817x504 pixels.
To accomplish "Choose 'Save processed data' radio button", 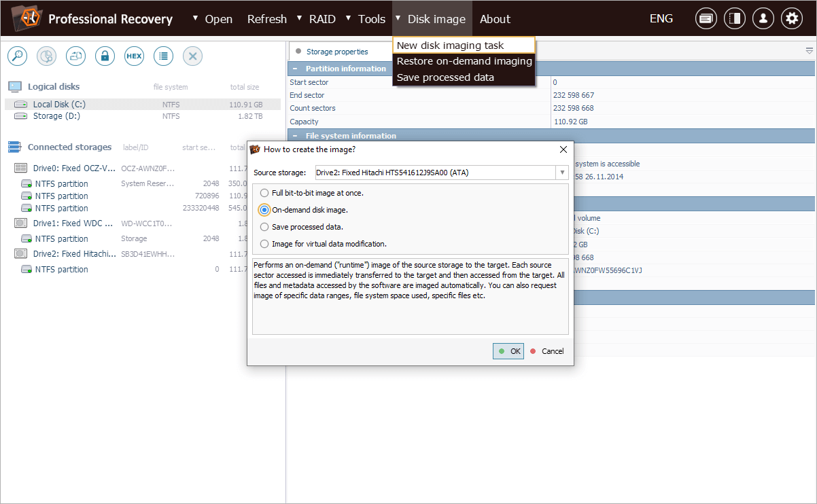I will coord(264,227).
